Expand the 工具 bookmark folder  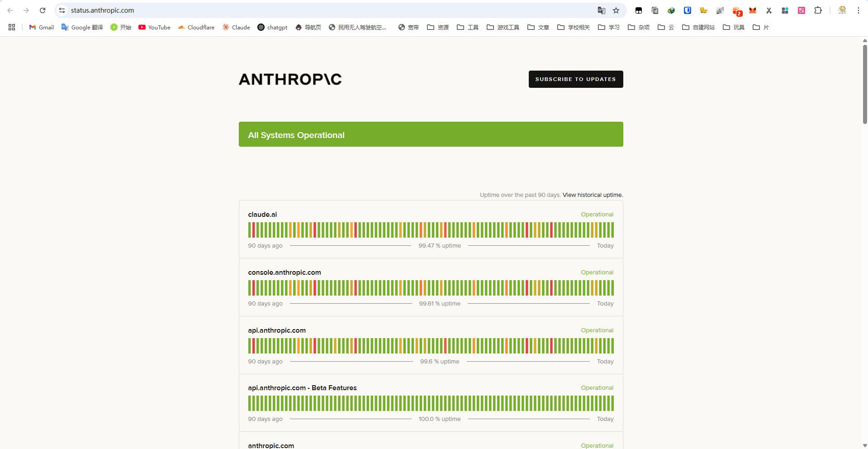468,27
